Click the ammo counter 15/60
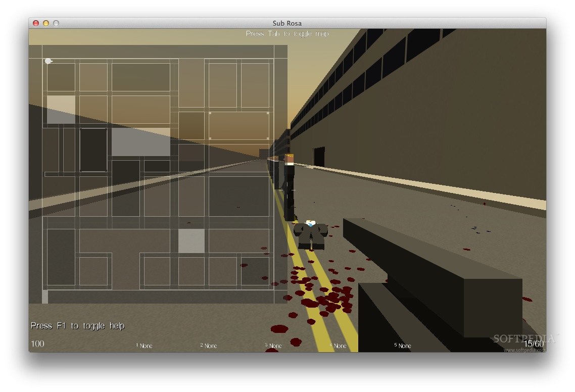This screenshot has height=392, width=575. click(x=534, y=344)
